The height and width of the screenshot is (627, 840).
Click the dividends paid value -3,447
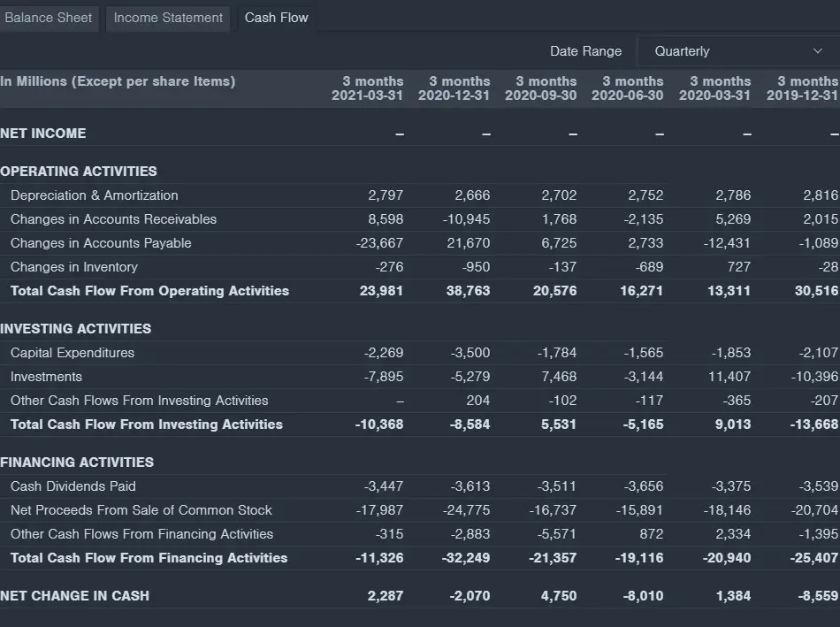[x=384, y=486]
